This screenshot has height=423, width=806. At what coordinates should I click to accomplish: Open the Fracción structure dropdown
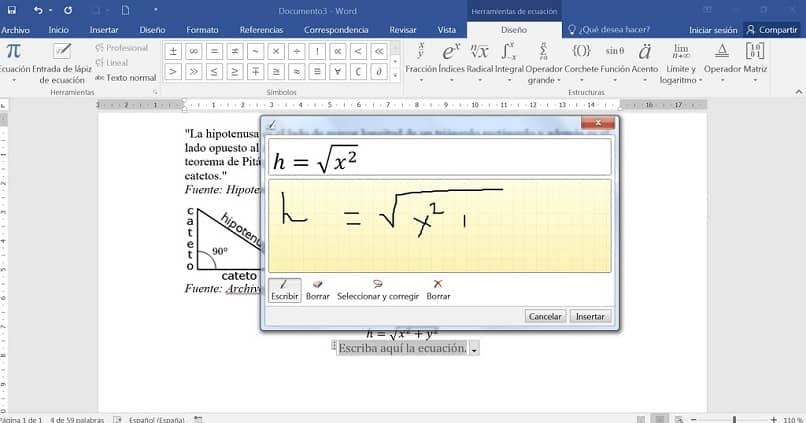[x=421, y=63]
